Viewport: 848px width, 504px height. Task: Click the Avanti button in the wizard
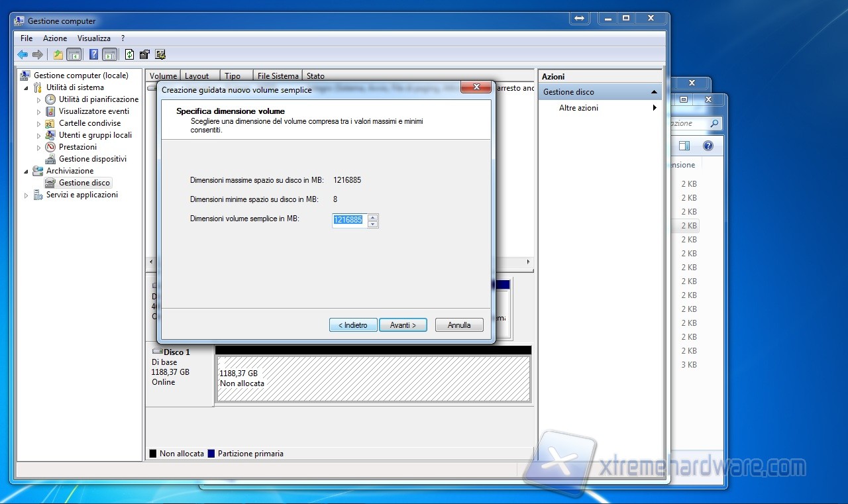[x=403, y=325]
